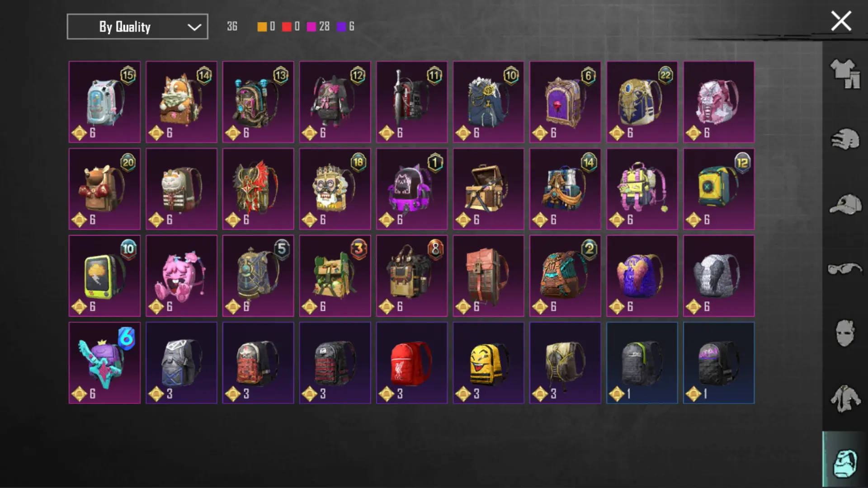Image resolution: width=868 pixels, height=488 pixels.
Task: Select the level 22 golden blue backpack
Action: click(x=642, y=102)
